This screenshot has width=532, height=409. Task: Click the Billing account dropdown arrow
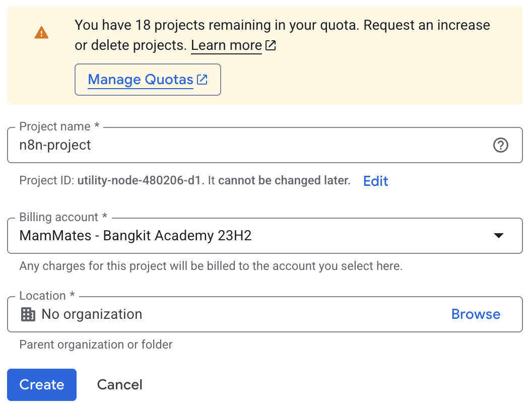tap(498, 235)
